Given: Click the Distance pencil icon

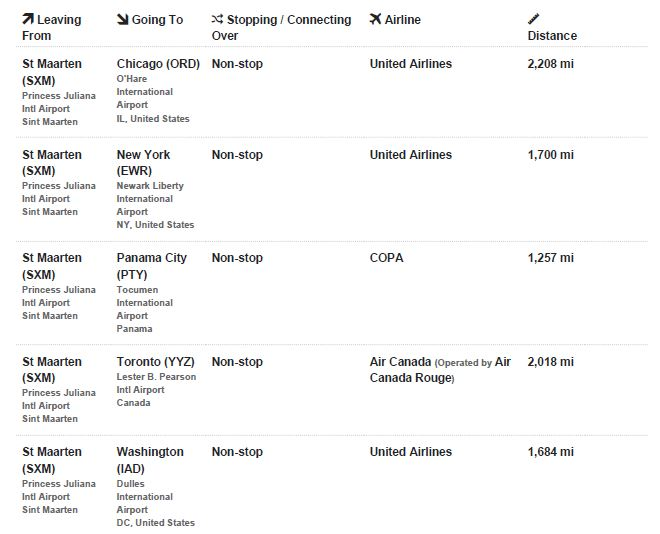Looking at the screenshot, I should point(533,19).
